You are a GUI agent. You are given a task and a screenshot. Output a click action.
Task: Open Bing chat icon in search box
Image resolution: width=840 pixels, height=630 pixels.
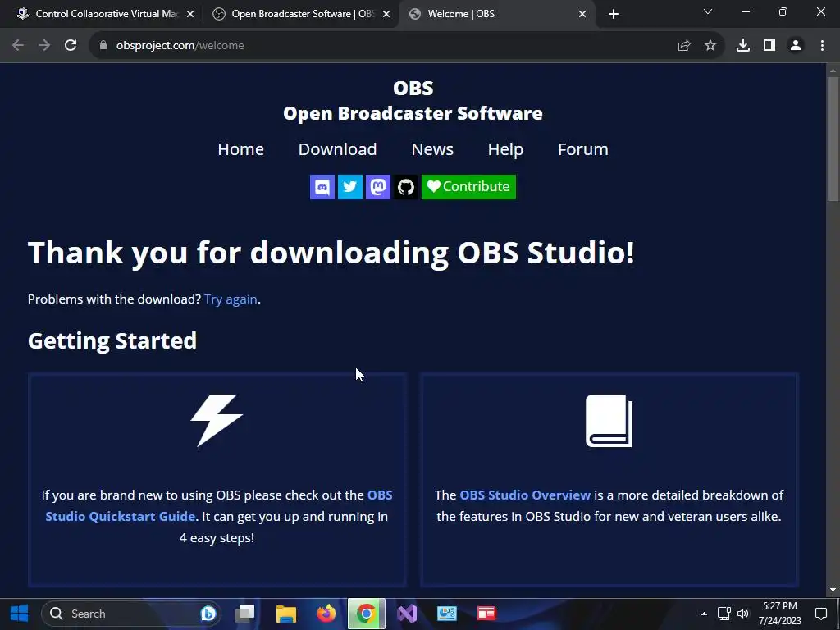pos(208,614)
